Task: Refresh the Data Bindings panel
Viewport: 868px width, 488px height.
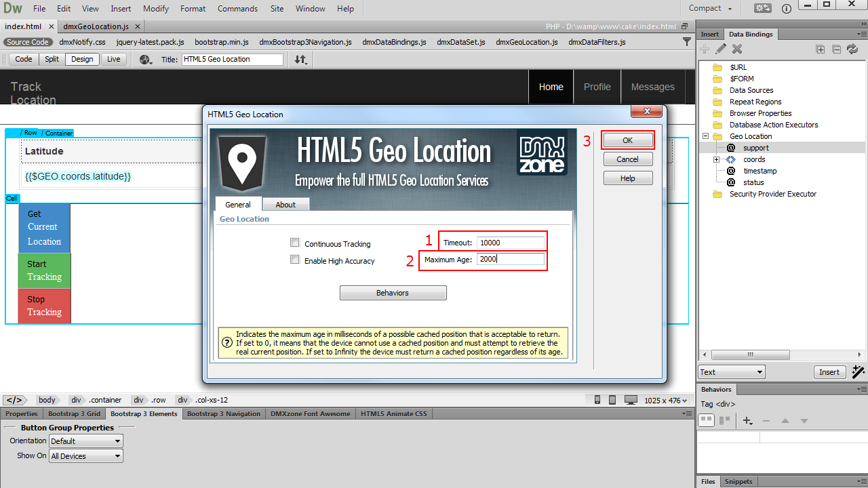Action: tap(852, 49)
